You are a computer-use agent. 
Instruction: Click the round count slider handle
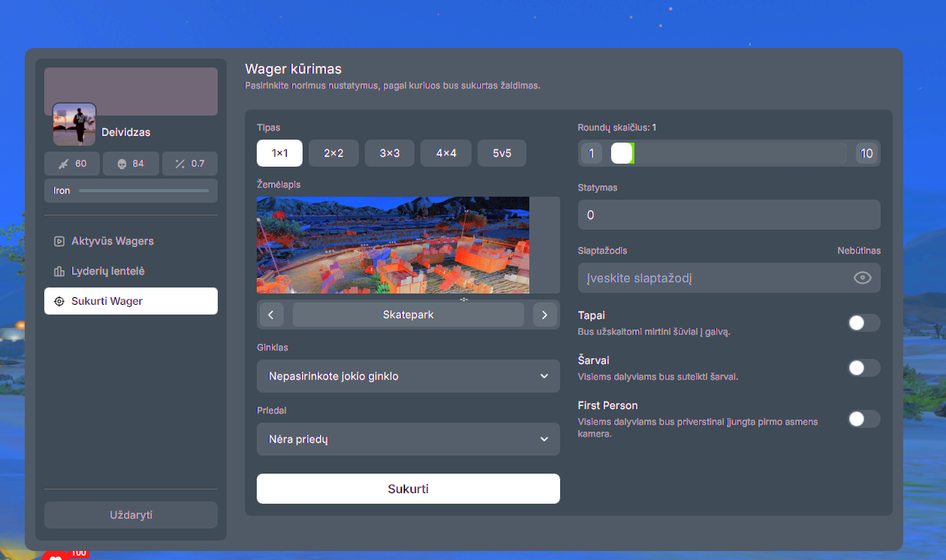click(622, 153)
